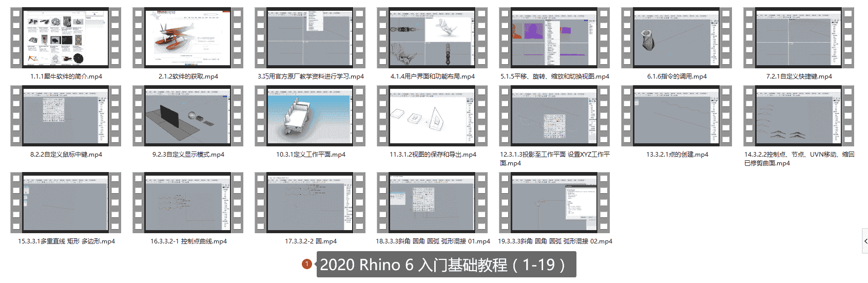Select file name 19.3.3.3斜角 圆角 02.mp4

pos(555,241)
